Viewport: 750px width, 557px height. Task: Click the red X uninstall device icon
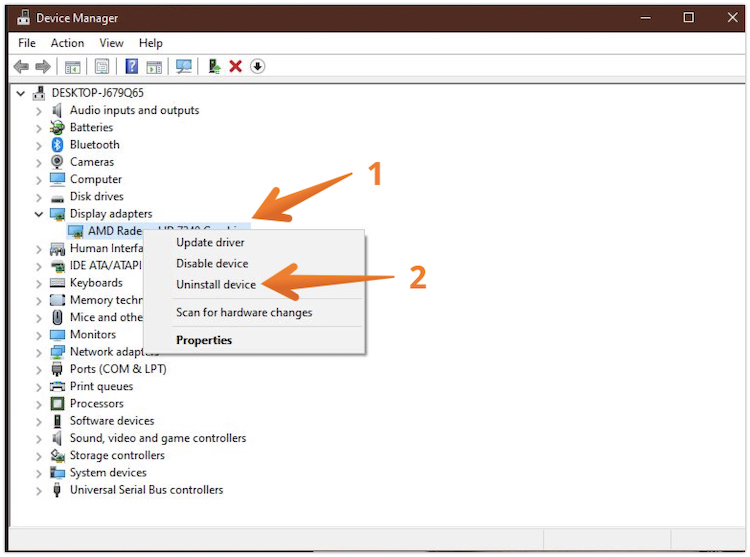236,67
